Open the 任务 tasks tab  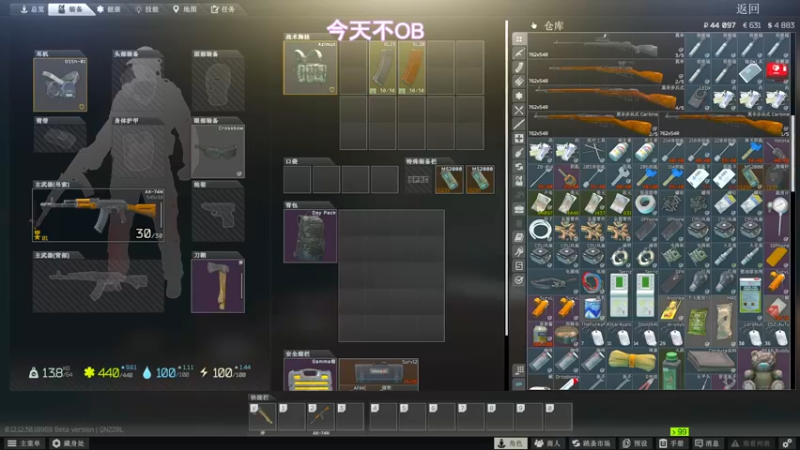coord(223,9)
